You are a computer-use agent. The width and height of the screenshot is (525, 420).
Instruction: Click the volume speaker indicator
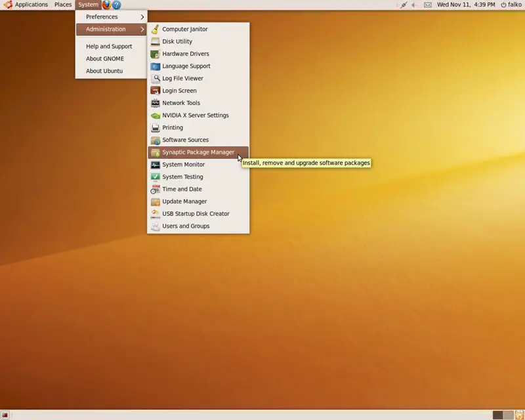tap(415, 5)
